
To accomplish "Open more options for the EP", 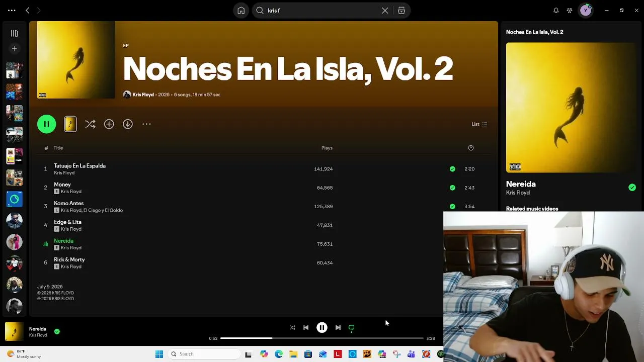I will pyautogui.click(x=146, y=124).
